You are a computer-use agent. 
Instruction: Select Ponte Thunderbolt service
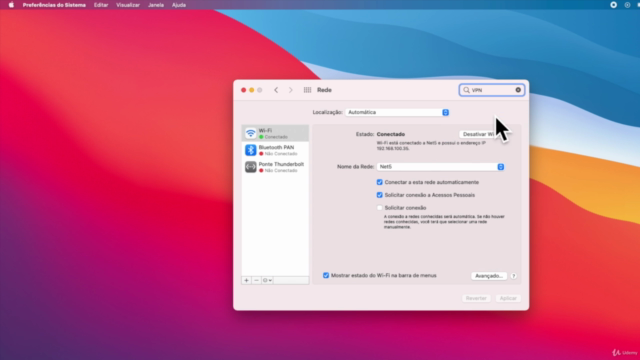coord(275,167)
